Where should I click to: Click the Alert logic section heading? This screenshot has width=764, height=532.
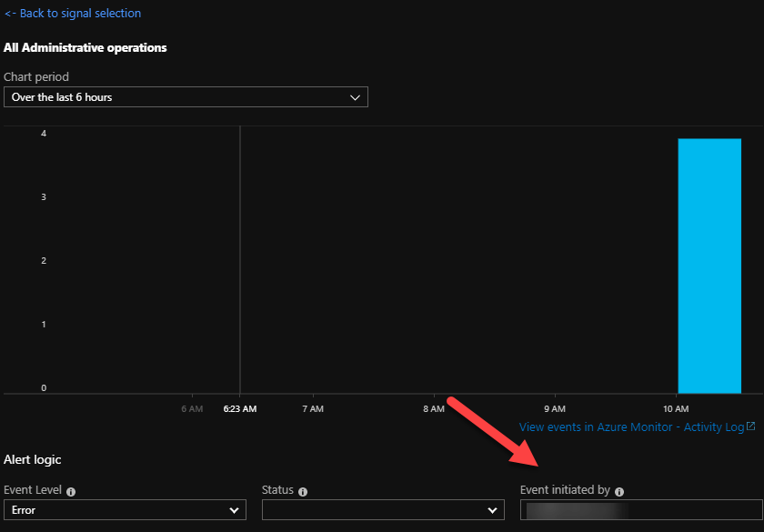[x=33, y=460]
